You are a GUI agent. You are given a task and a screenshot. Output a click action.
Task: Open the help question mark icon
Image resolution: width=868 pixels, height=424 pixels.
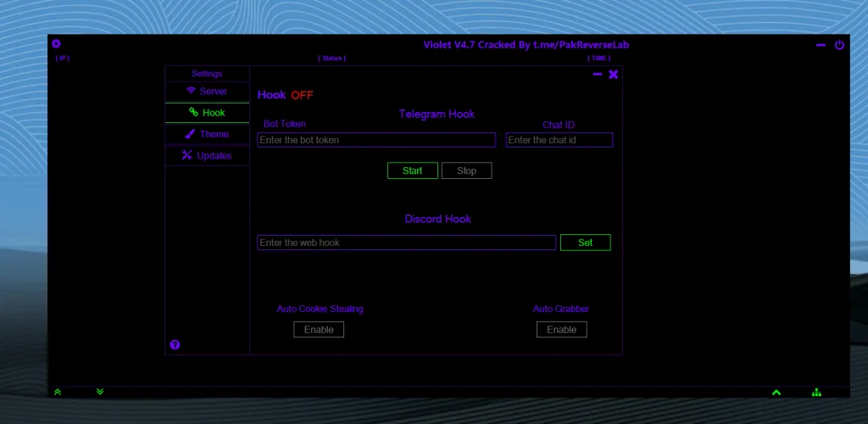pos(175,344)
